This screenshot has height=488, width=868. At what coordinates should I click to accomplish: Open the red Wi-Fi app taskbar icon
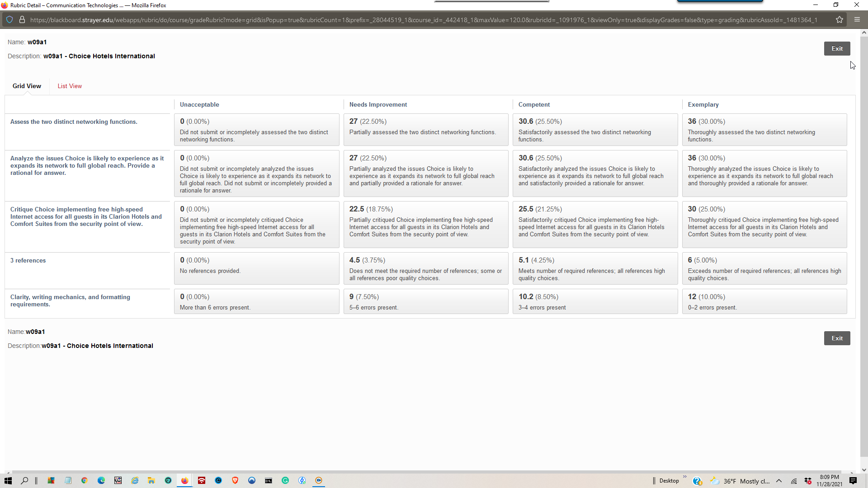[x=202, y=481]
